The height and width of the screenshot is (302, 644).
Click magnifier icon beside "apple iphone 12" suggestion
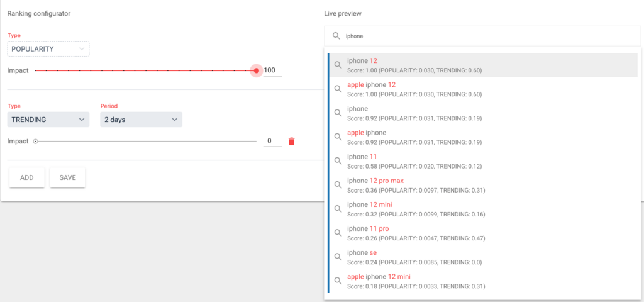coord(338,89)
